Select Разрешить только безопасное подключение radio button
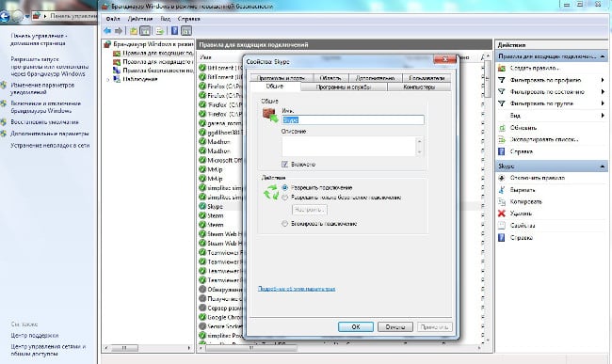This screenshot has width=612, height=364. pyautogui.click(x=285, y=198)
